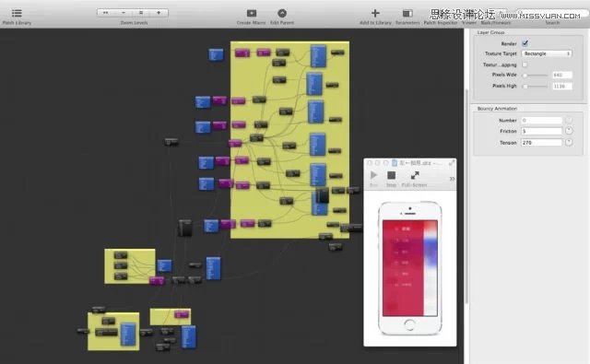The height and width of the screenshot is (364, 590).
Task: Open the Texture Target dropdown
Action: tap(547, 53)
